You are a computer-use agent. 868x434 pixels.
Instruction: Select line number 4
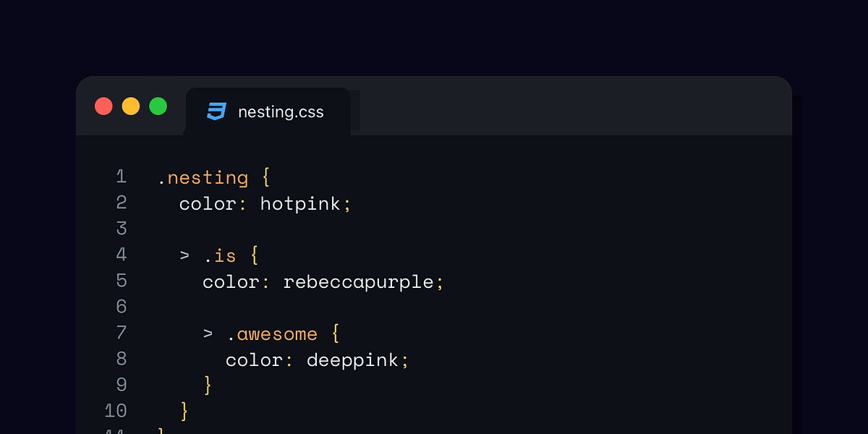[121, 255]
